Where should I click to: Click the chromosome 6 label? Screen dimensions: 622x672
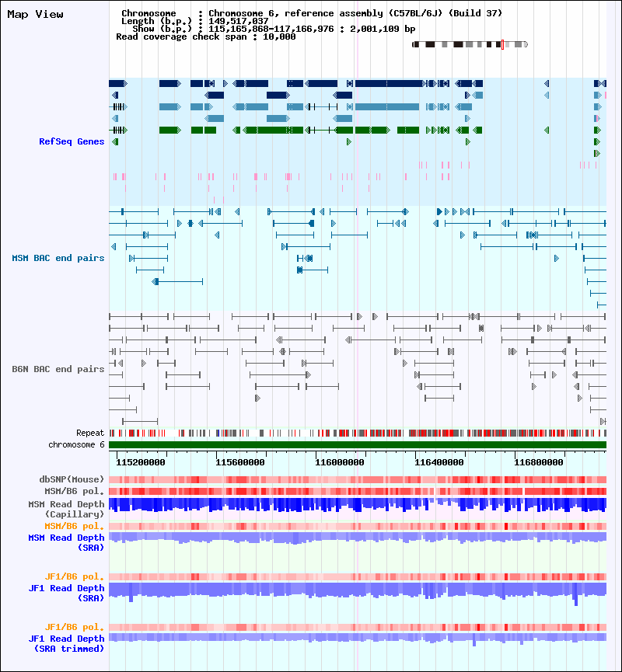tap(76, 444)
